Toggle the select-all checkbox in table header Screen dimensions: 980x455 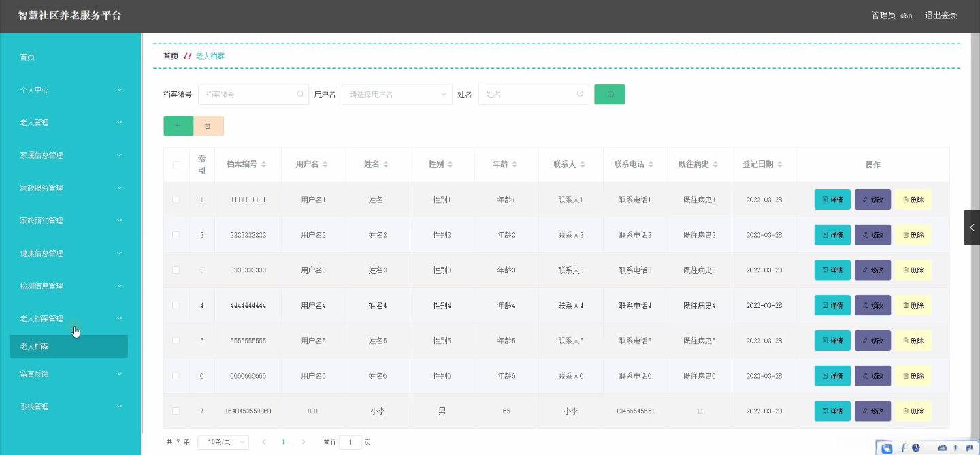pyautogui.click(x=176, y=165)
